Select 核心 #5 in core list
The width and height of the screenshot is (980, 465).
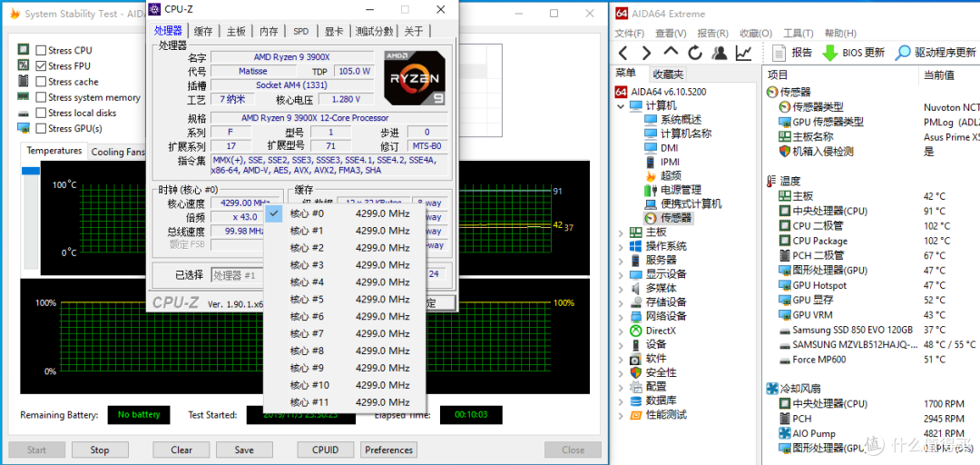tap(345, 299)
